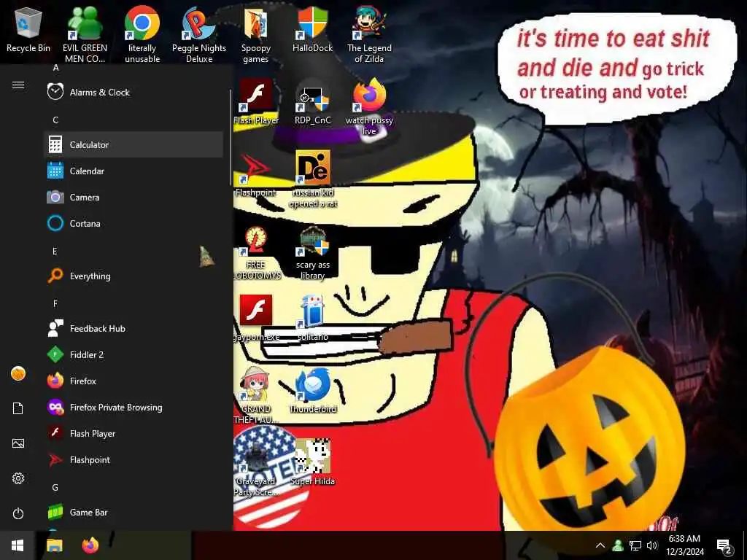Launch Flashpoint from Start list
Image resolution: width=747 pixels, height=560 pixels.
pyautogui.click(x=133, y=459)
